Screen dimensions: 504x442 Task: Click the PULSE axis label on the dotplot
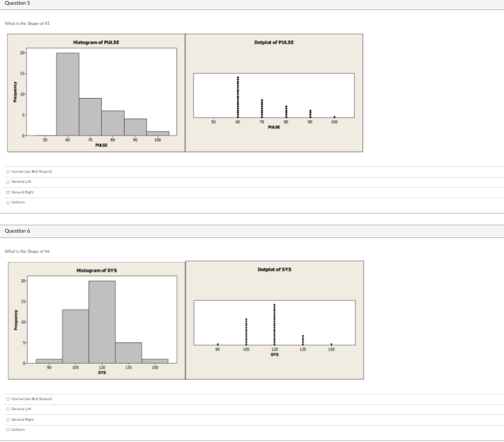point(274,127)
